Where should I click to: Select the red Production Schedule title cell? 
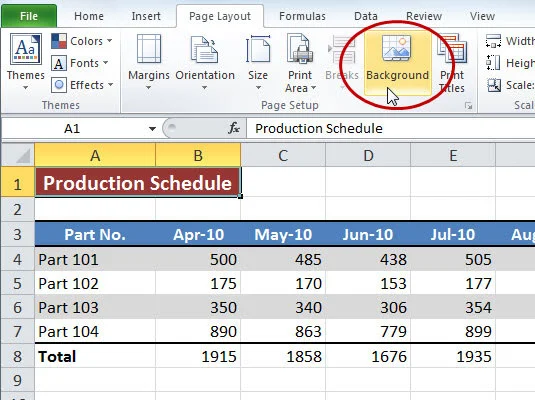point(138,182)
